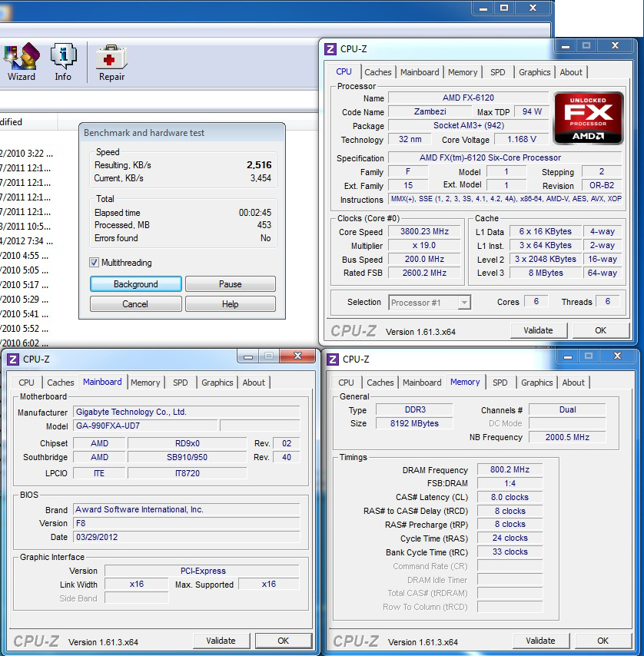
Task: Click Elapsed time value 00:02:45
Action: pyautogui.click(x=255, y=213)
